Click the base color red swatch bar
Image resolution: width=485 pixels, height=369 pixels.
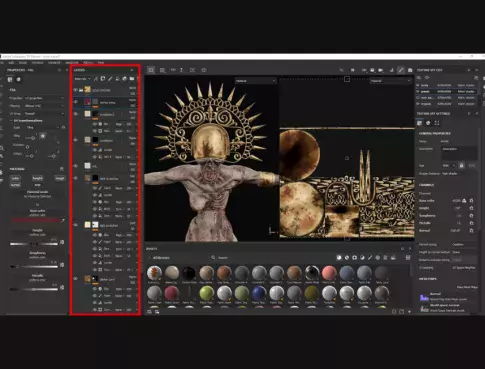click(x=36, y=220)
